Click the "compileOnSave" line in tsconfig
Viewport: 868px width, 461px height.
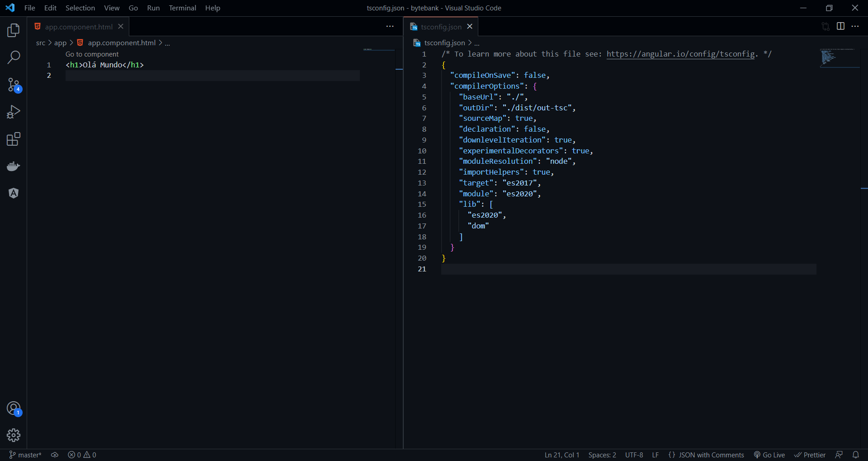(500, 75)
